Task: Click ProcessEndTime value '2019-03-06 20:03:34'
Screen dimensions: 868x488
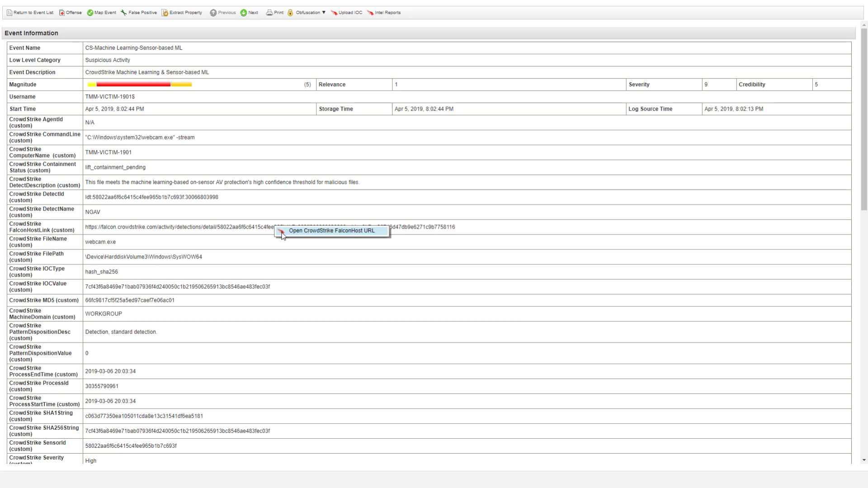Action: [111, 371]
